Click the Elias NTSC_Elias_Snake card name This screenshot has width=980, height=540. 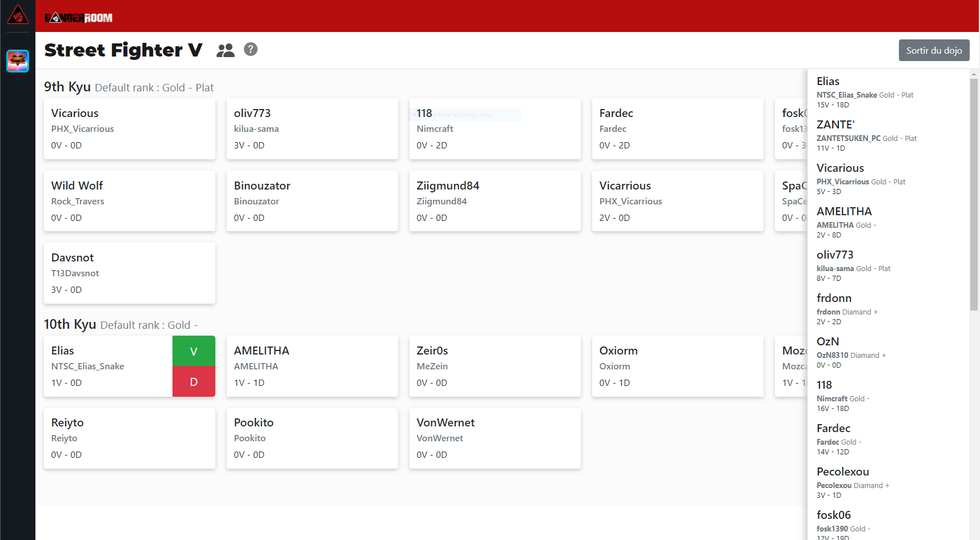pyautogui.click(x=63, y=350)
